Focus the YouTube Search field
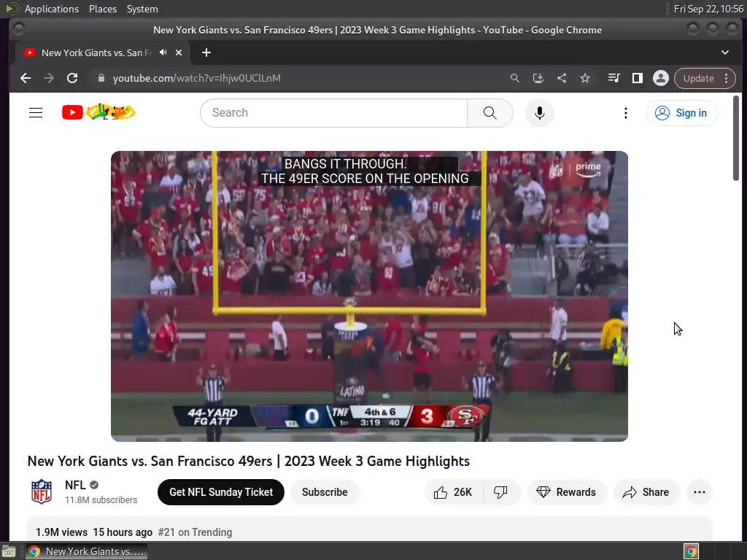This screenshot has height=560, width=747. coord(333,113)
